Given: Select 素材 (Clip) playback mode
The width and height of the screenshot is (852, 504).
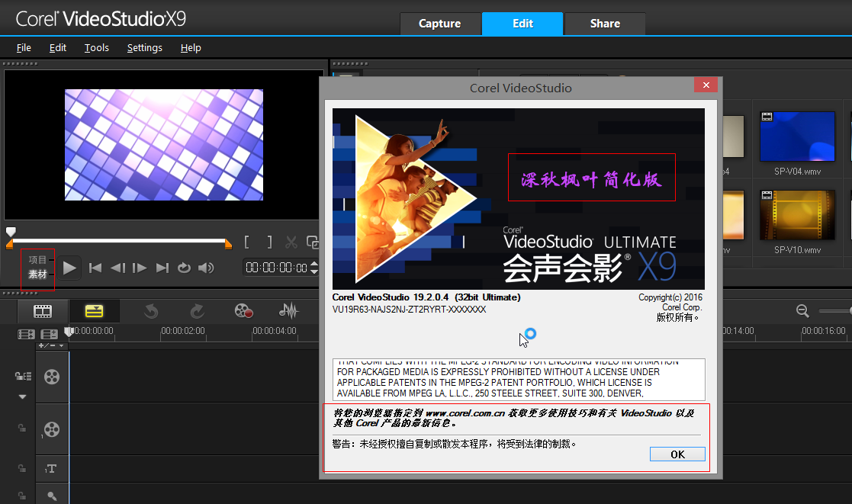Looking at the screenshot, I should [x=37, y=274].
